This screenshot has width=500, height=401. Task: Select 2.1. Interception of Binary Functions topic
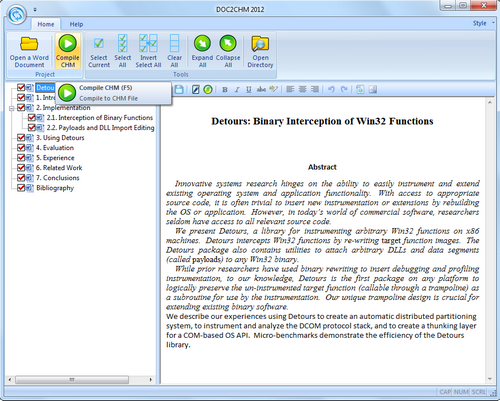[100, 117]
